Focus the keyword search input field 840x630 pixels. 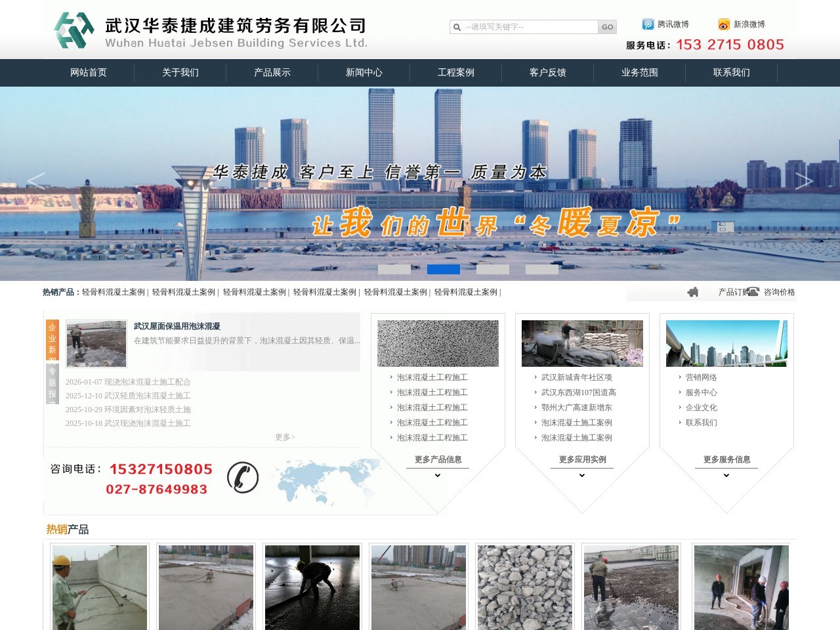(530, 27)
